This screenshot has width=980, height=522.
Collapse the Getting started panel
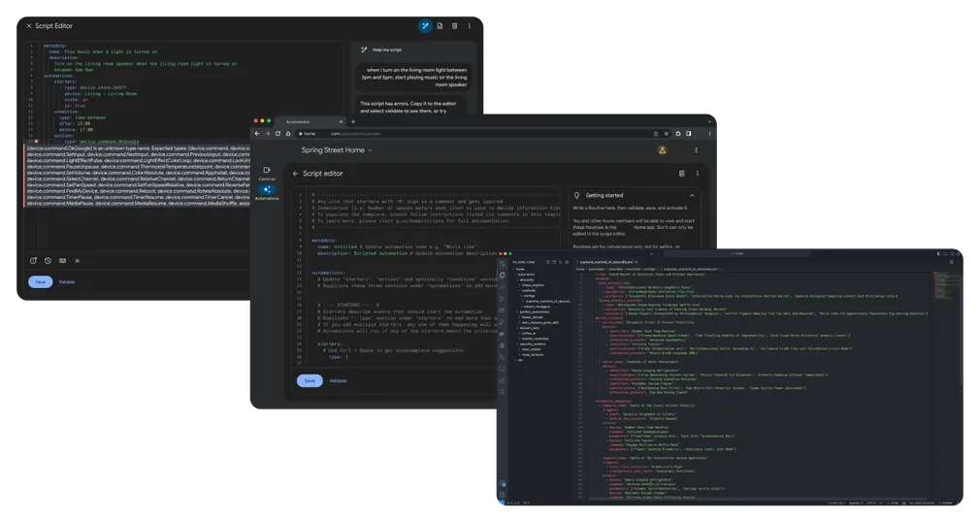pyautogui.click(x=692, y=196)
